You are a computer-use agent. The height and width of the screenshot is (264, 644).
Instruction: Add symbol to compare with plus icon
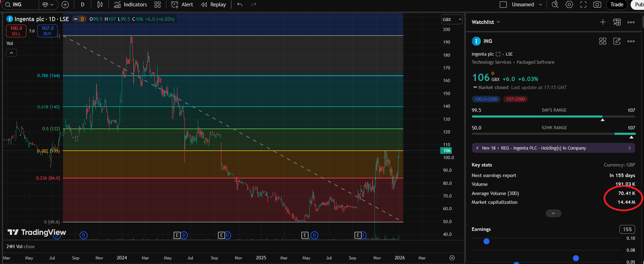pos(65,4)
